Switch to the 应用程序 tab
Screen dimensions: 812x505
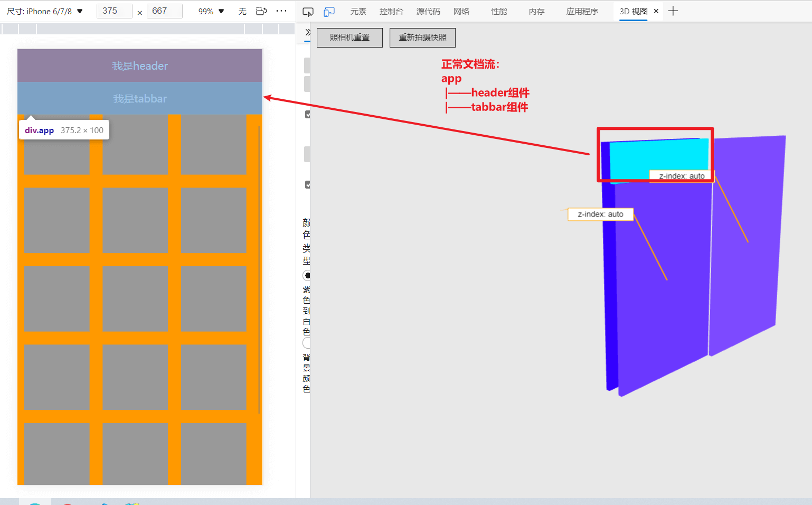[x=582, y=11]
